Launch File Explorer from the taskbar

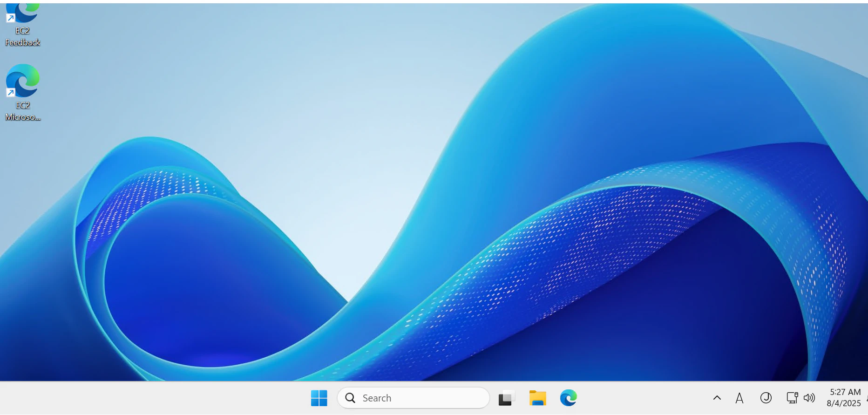[x=537, y=398]
